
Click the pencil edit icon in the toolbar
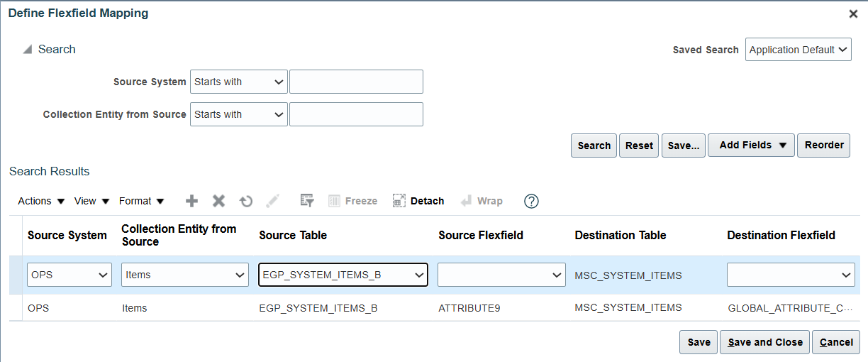coord(273,201)
